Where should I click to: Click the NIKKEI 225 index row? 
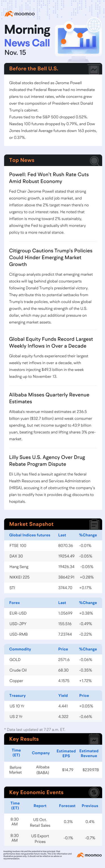tap(53, 577)
